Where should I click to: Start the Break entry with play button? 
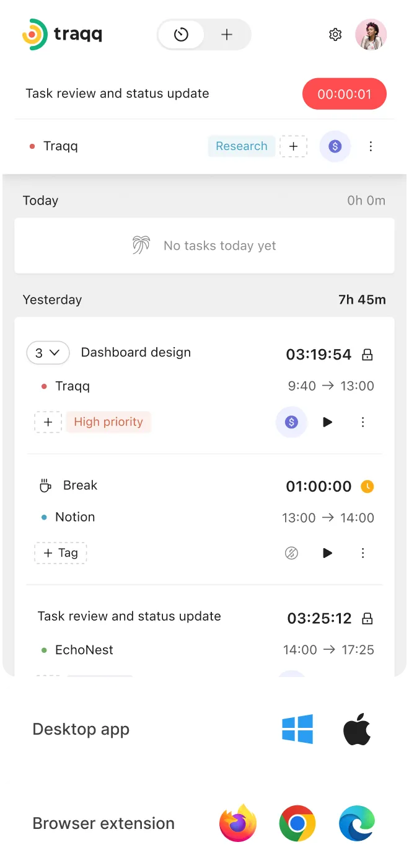point(327,553)
